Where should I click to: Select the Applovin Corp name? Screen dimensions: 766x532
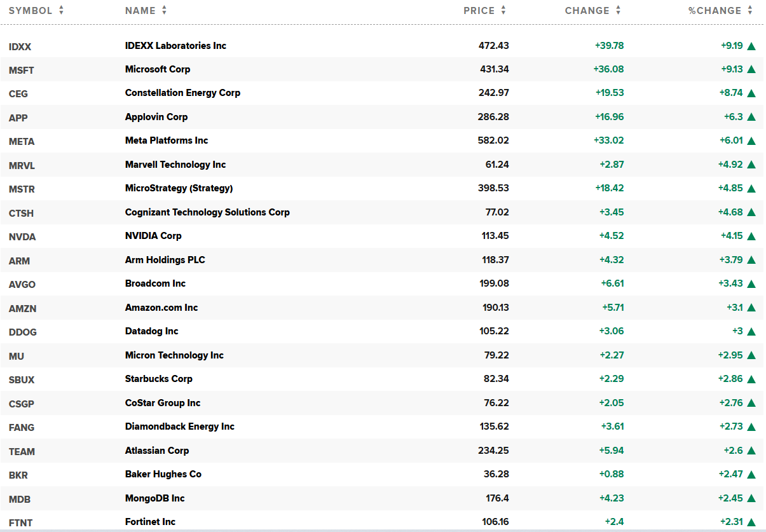click(156, 117)
